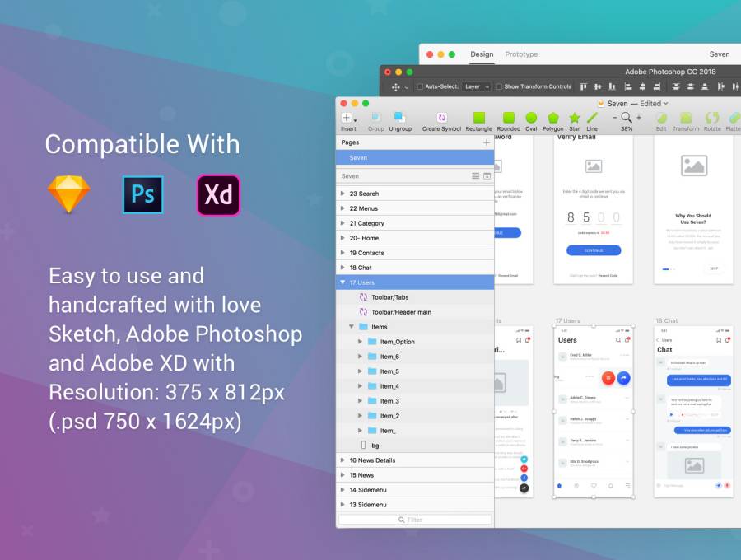This screenshot has height=560, width=741.
Task: Add a new page with plus icon
Action: 486,142
